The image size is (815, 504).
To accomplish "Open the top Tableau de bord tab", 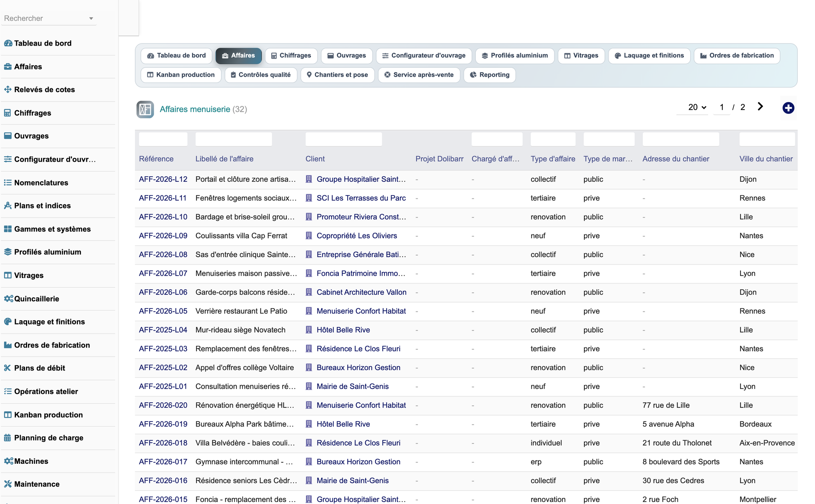I will coord(176,56).
